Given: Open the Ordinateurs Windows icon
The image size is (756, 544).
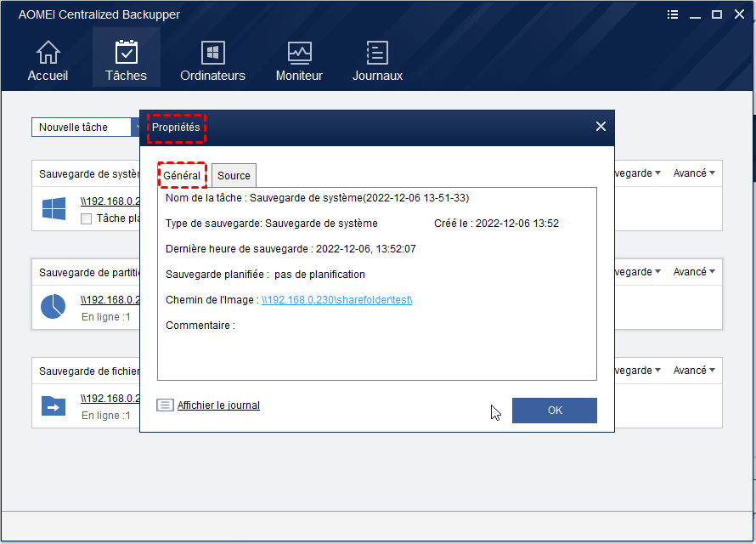Looking at the screenshot, I should click(x=212, y=52).
